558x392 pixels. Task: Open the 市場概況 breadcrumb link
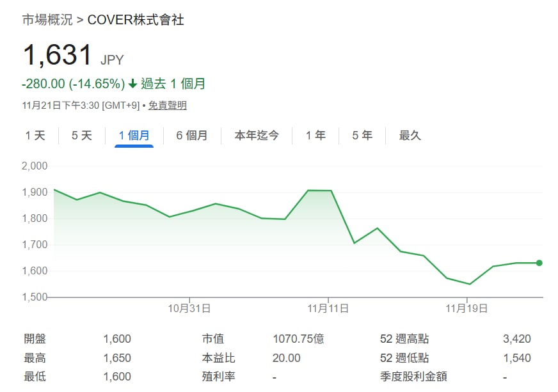coord(47,20)
